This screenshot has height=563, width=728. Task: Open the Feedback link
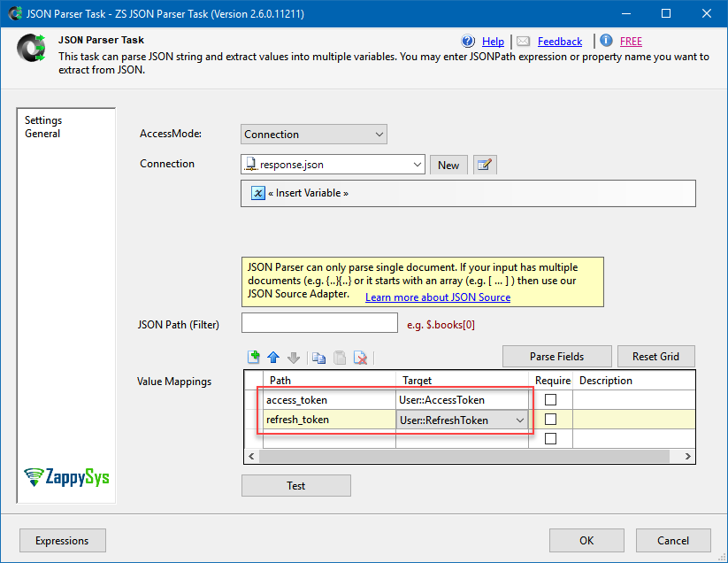560,42
